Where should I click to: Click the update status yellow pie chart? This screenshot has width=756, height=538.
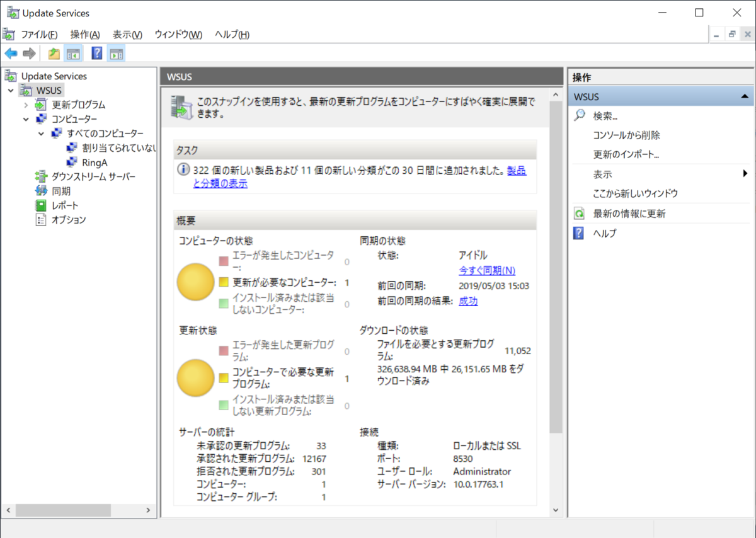196,379
